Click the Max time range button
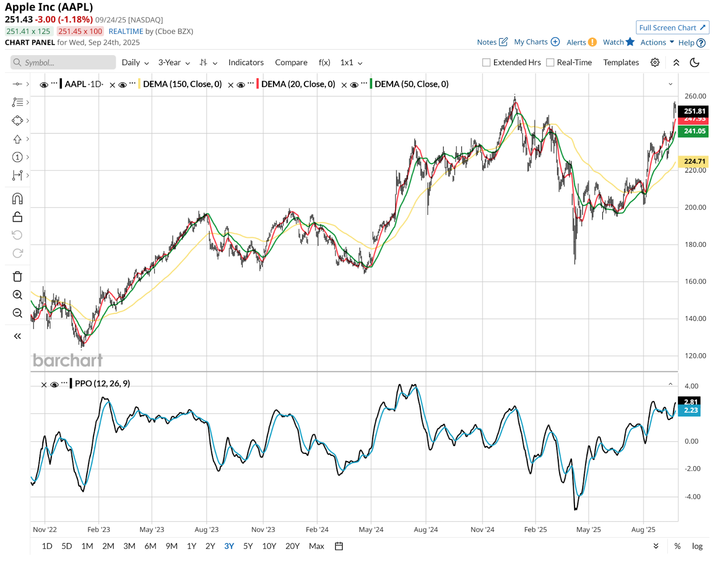 pyautogui.click(x=316, y=546)
